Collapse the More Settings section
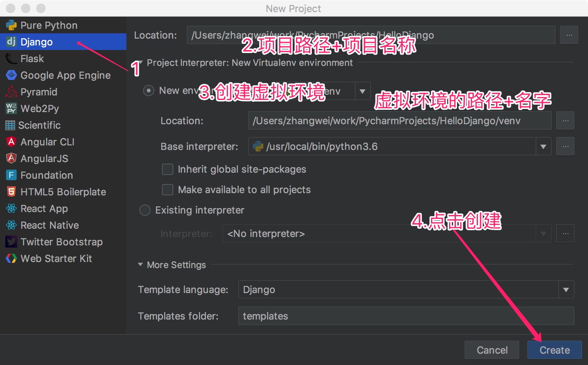The image size is (588, 365). pos(140,265)
